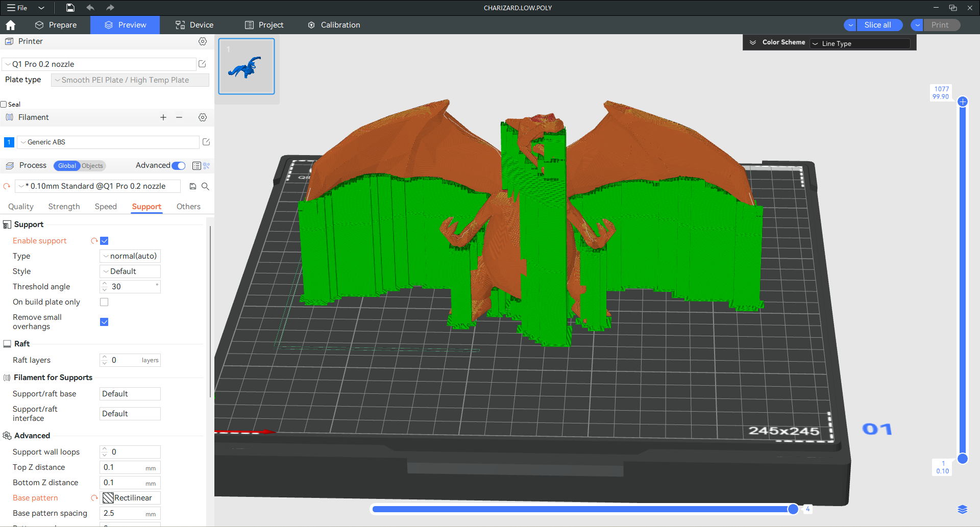
Task: Click the Threshold angle input field
Action: tap(130, 287)
